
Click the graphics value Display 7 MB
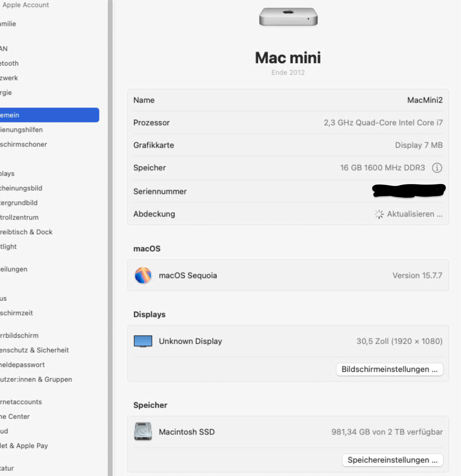click(x=419, y=145)
